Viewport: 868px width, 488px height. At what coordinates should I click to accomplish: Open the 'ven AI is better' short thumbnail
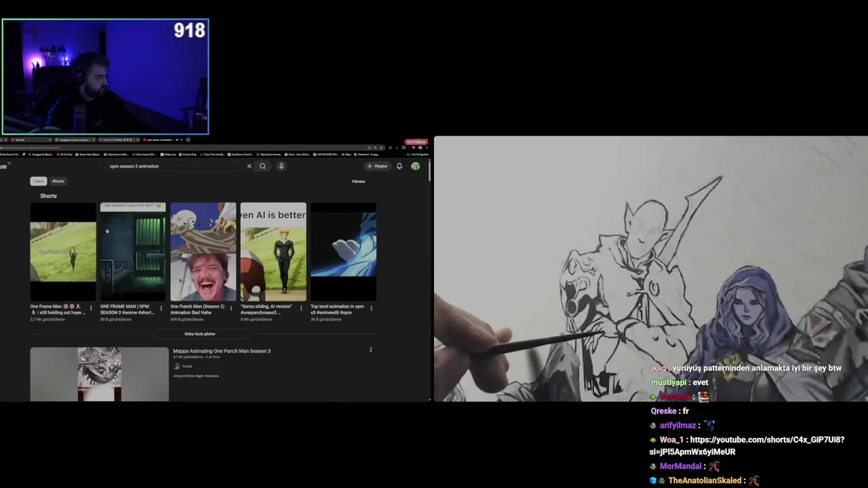coord(273,251)
